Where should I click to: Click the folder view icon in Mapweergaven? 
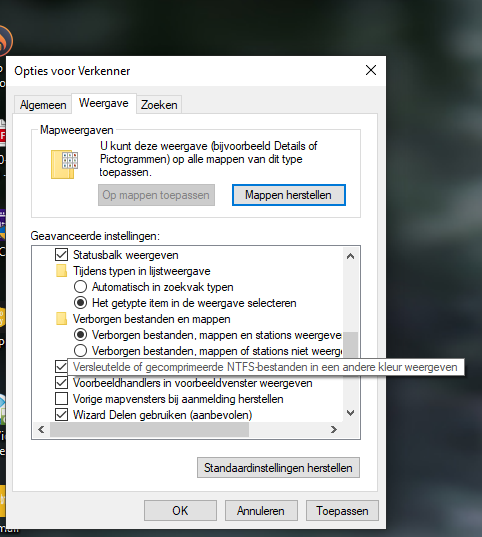click(x=64, y=164)
